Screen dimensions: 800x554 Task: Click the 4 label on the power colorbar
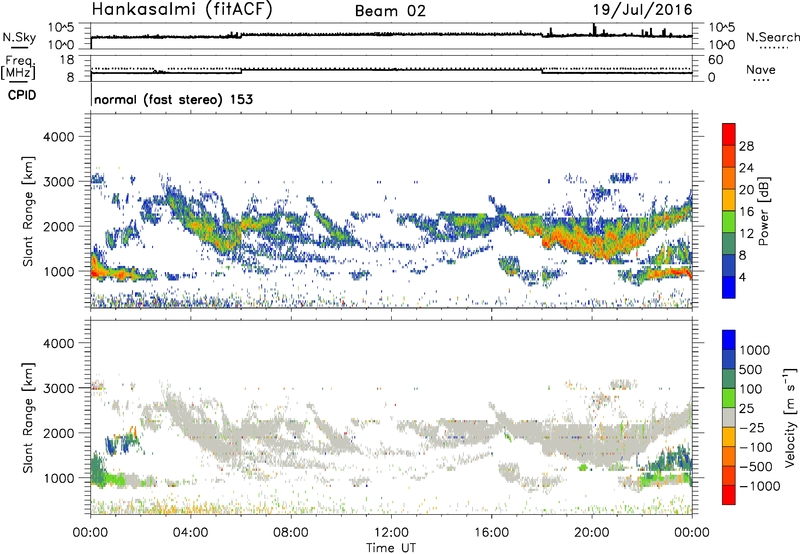(x=743, y=277)
